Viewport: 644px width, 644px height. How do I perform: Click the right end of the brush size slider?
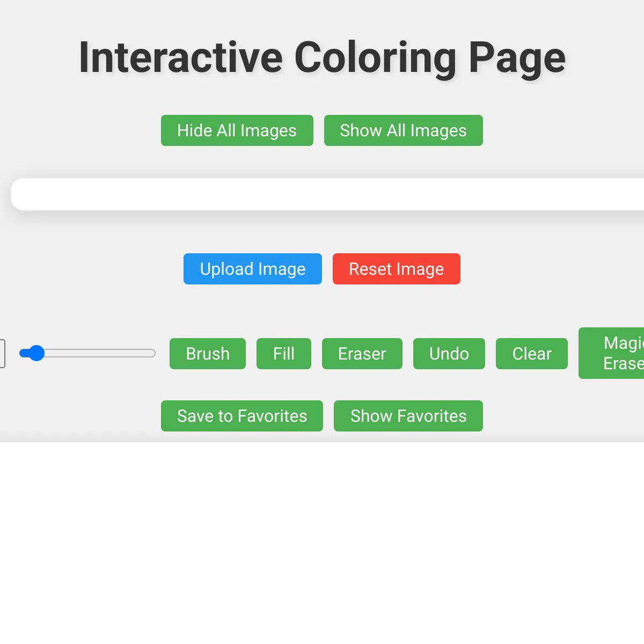click(152, 353)
